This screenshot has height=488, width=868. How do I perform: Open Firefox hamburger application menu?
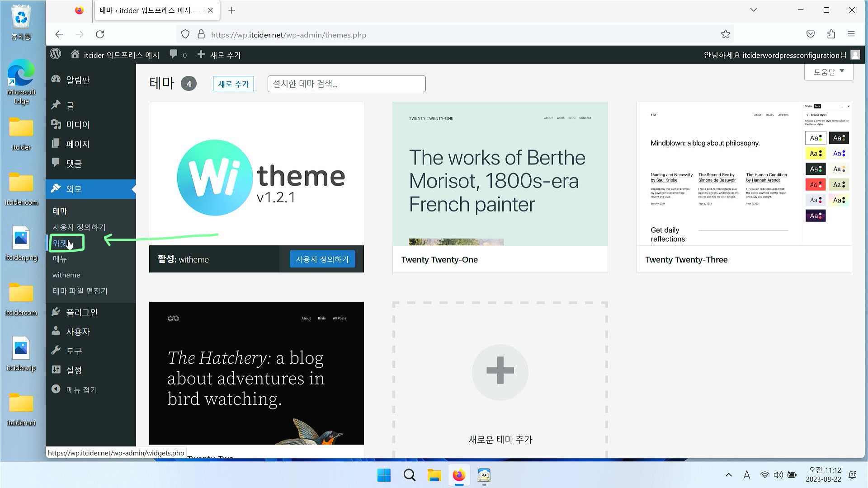[x=851, y=34]
